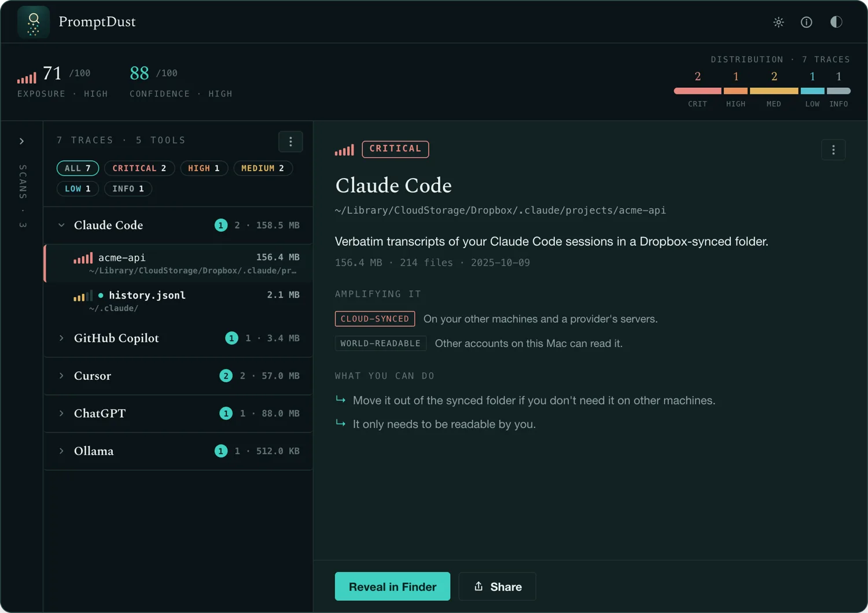Image resolution: width=868 pixels, height=613 pixels.
Task: Click the PromptDust app logo icon
Action: pyautogui.click(x=34, y=22)
